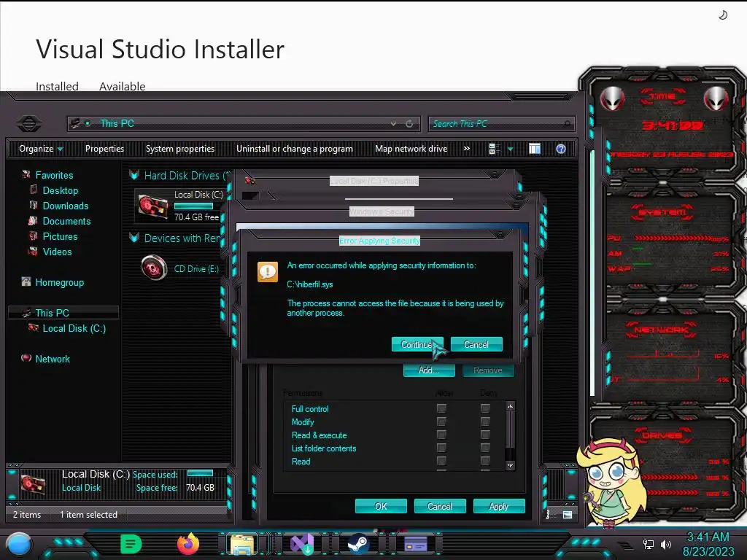Launch Firefox from the taskbar
This screenshot has height=560, width=747.
pos(188,544)
